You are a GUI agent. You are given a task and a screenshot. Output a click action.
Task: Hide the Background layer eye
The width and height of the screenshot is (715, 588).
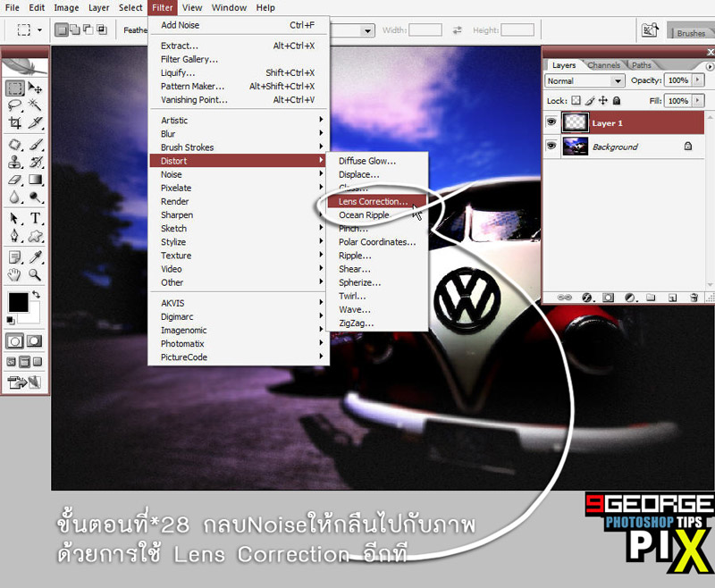551,146
